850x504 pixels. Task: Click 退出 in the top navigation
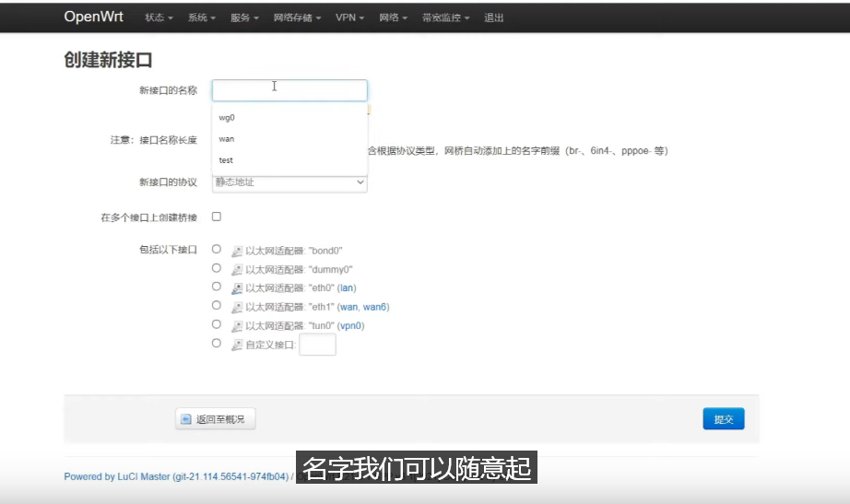493,18
